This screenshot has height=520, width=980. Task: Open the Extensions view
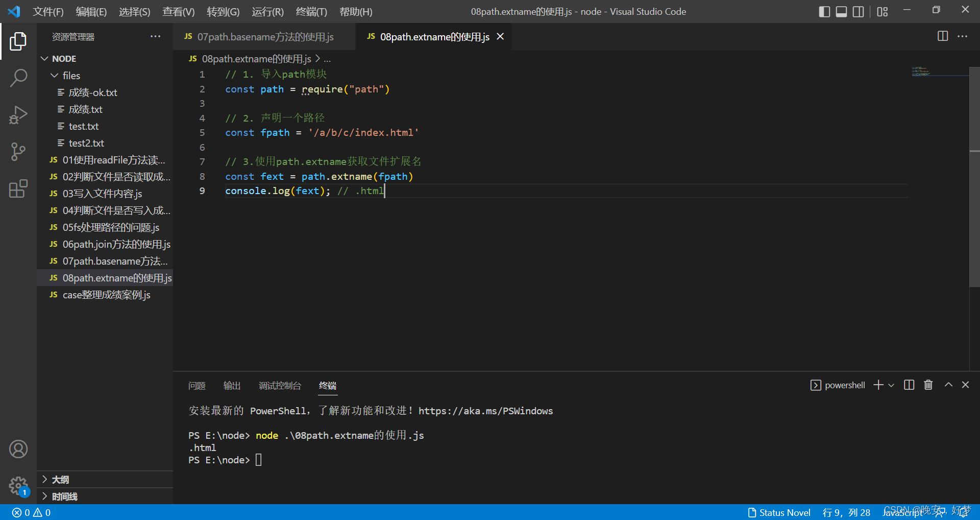(18, 188)
